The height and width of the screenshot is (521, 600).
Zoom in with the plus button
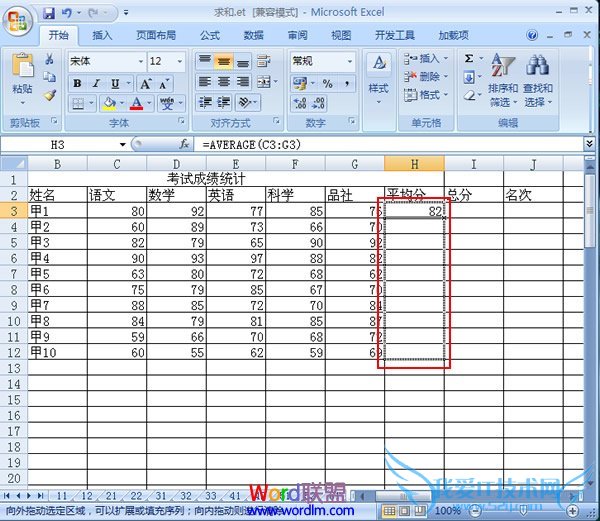tap(572, 510)
